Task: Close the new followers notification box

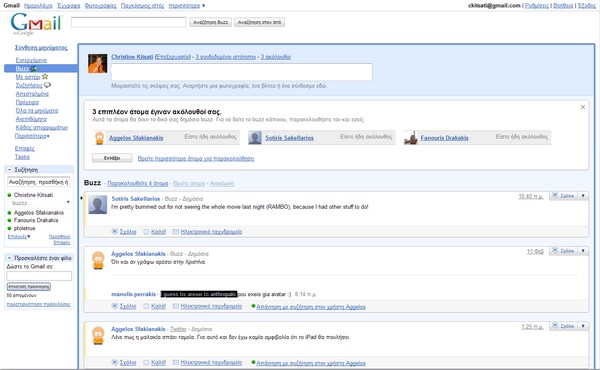Action: (x=582, y=107)
